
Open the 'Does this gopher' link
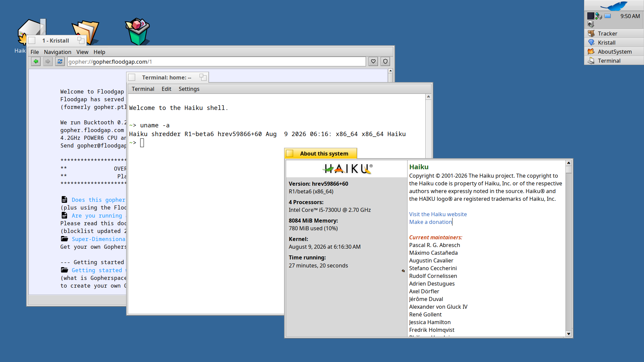point(98,200)
